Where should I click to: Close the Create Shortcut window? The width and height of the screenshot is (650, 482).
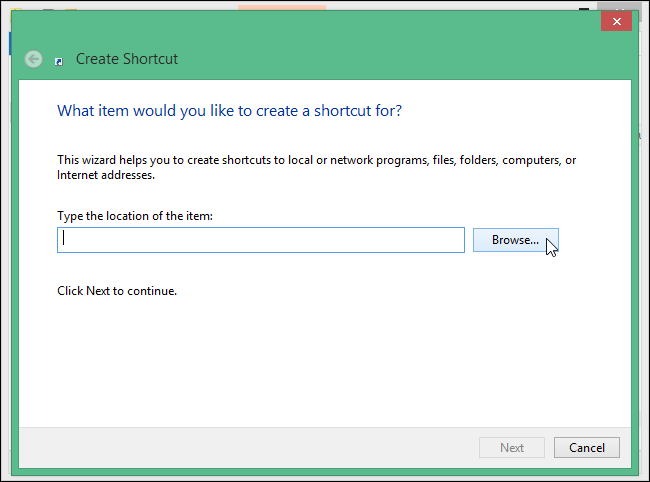pos(615,21)
